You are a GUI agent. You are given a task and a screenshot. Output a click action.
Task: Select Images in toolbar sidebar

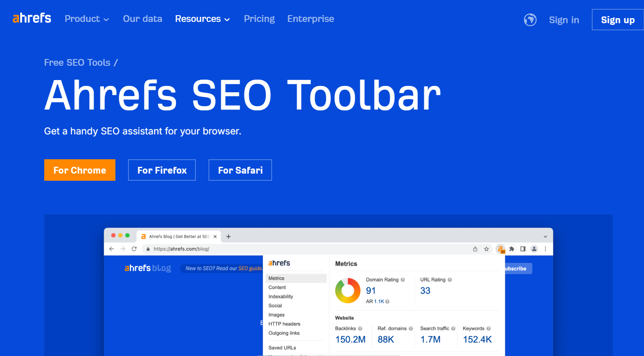276,315
